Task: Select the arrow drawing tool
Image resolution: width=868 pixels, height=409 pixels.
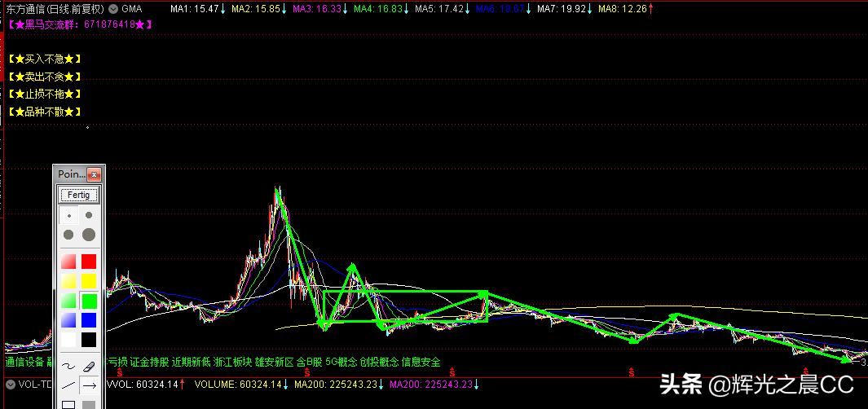Action: [89, 385]
